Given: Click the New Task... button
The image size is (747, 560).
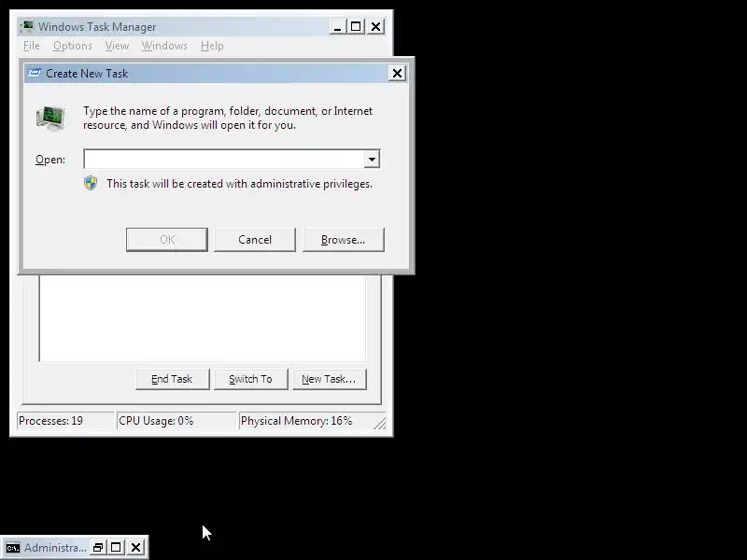Looking at the screenshot, I should [x=330, y=379].
